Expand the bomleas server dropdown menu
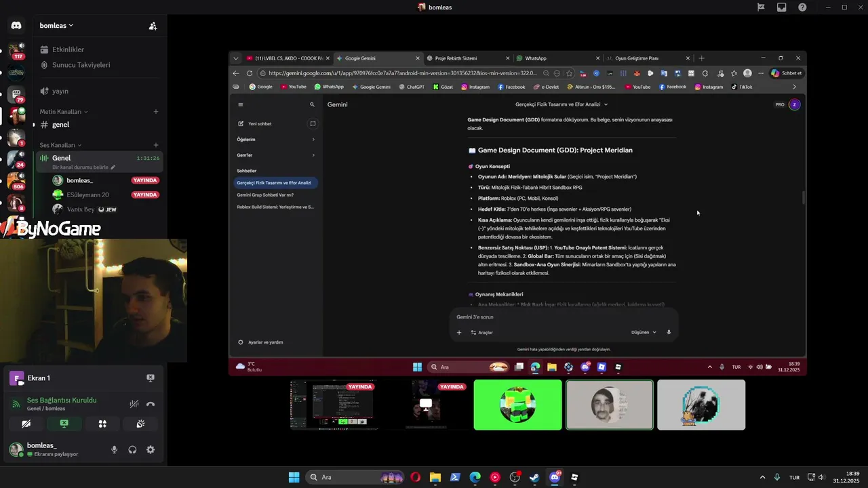868x488 pixels. [x=57, y=26]
